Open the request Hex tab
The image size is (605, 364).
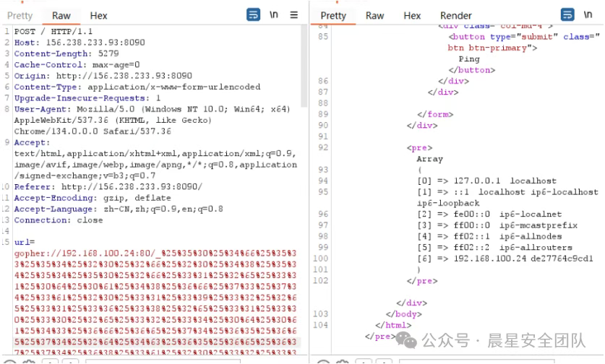click(98, 15)
